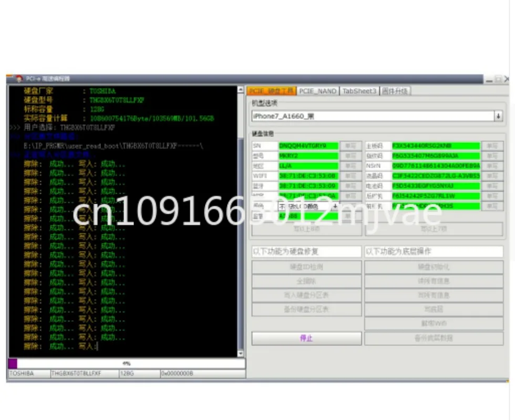
Task: Click the 以下功能为硬盘修复 label box
Action: [306, 251]
